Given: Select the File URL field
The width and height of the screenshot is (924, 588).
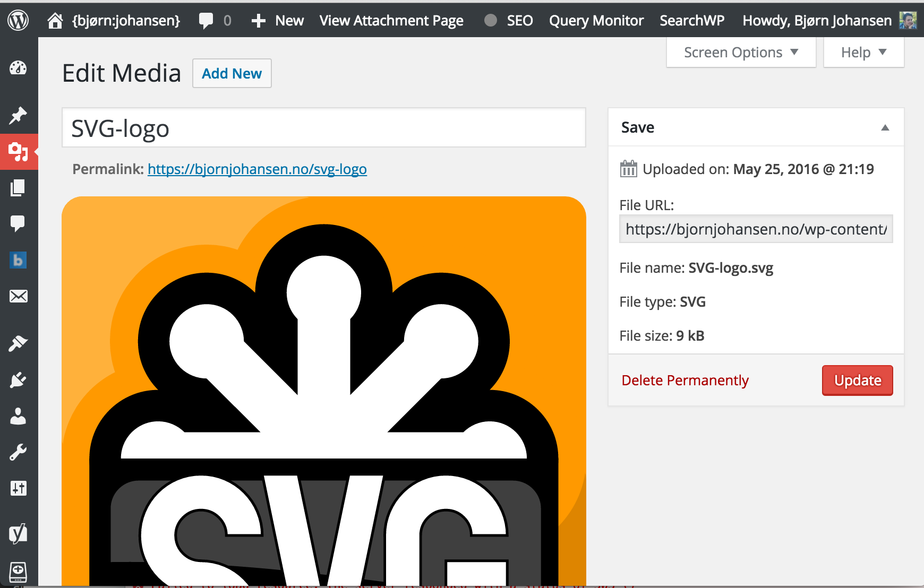Looking at the screenshot, I should point(756,229).
